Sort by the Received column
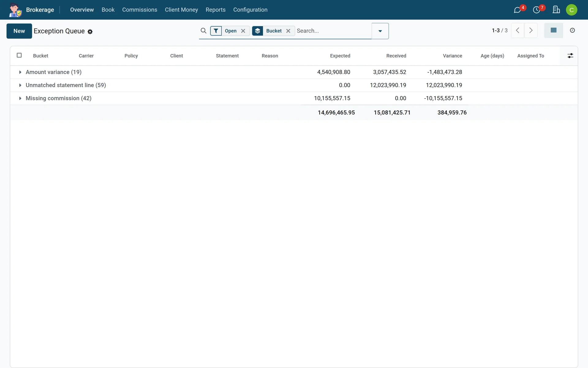Viewport: 588px width, 368px height. pos(396,56)
